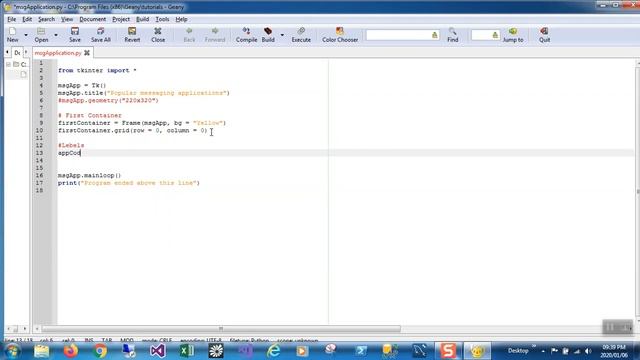The image size is (640, 360).
Task: Select the document file icon in sidebar tree
Action: click(x=23, y=74)
